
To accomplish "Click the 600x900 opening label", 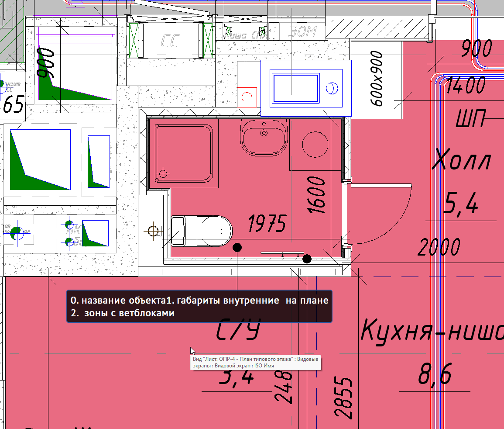I will point(377,79).
